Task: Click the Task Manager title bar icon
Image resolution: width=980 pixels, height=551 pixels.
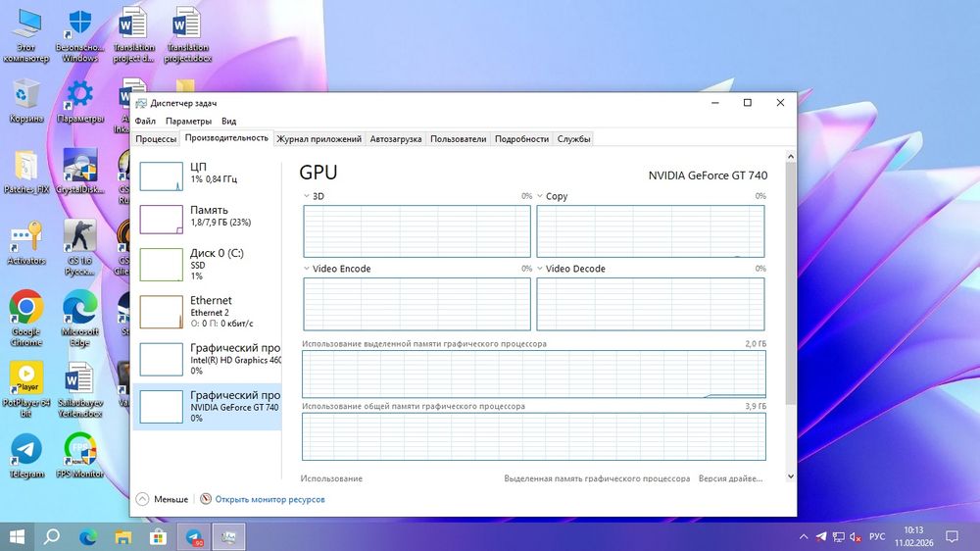Action: click(141, 103)
